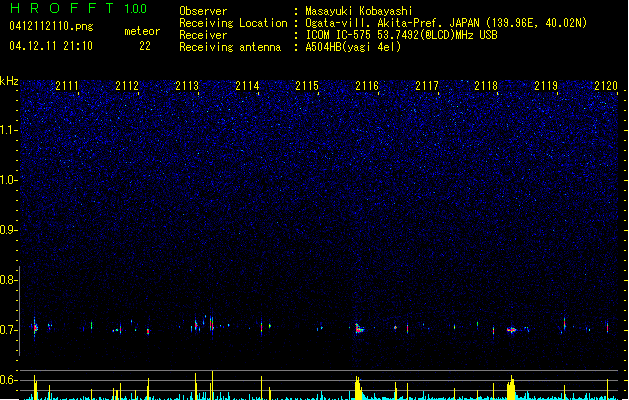The height and width of the screenshot is (400, 629).
Task: Click the 2111 time marker
Action: 67,85
